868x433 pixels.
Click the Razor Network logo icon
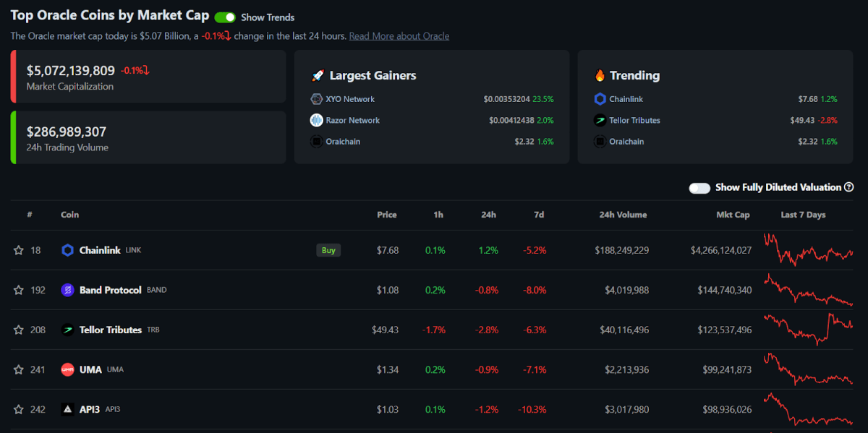pos(316,120)
